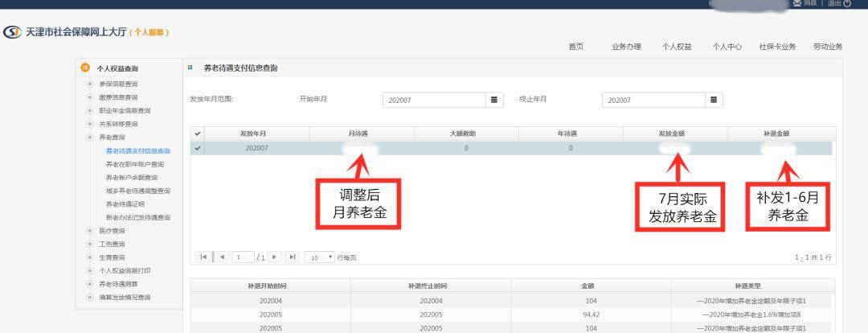Jump to last page of results

click(x=292, y=257)
